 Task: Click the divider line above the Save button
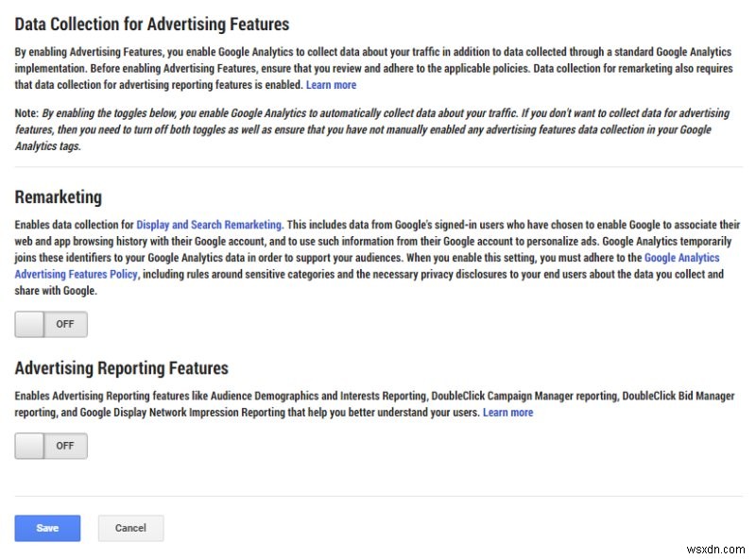378,496
